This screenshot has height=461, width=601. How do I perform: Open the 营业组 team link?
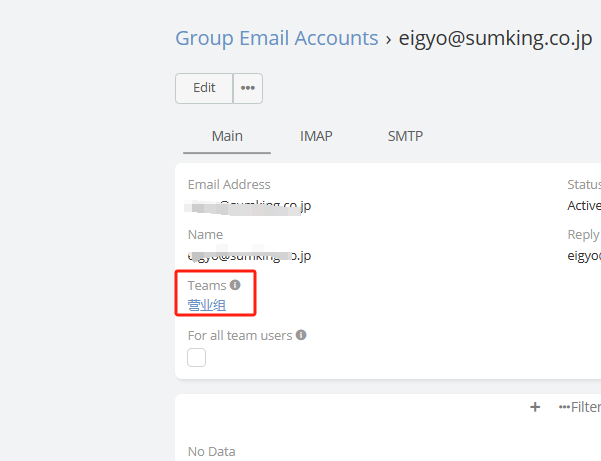[x=207, y=304]
